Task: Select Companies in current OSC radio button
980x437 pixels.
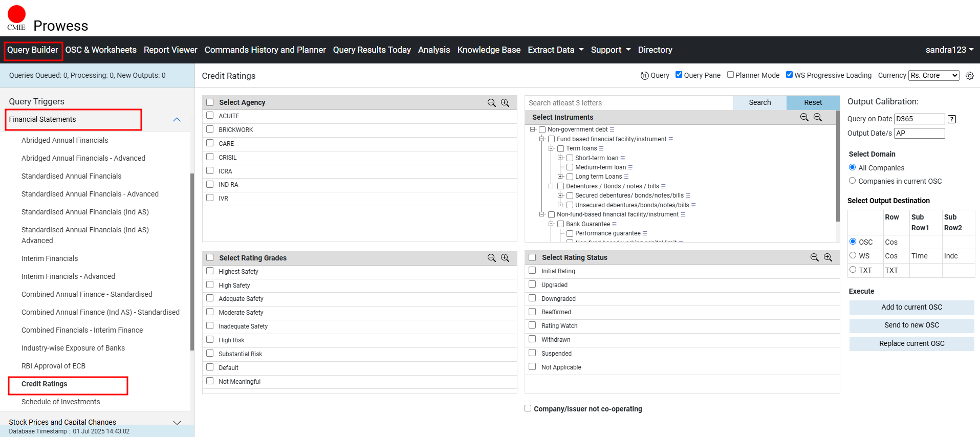Action: pyautogui.click(x=852, y=181)
